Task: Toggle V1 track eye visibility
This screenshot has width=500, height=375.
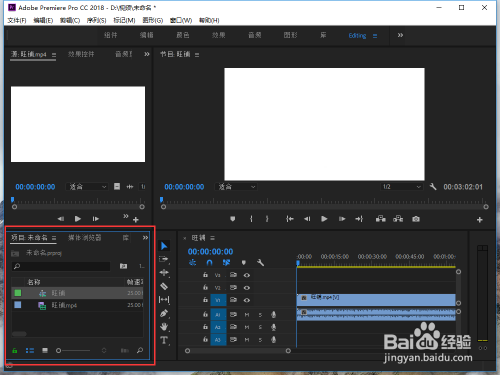Action: pyautogui.click(x=247, y=300)
